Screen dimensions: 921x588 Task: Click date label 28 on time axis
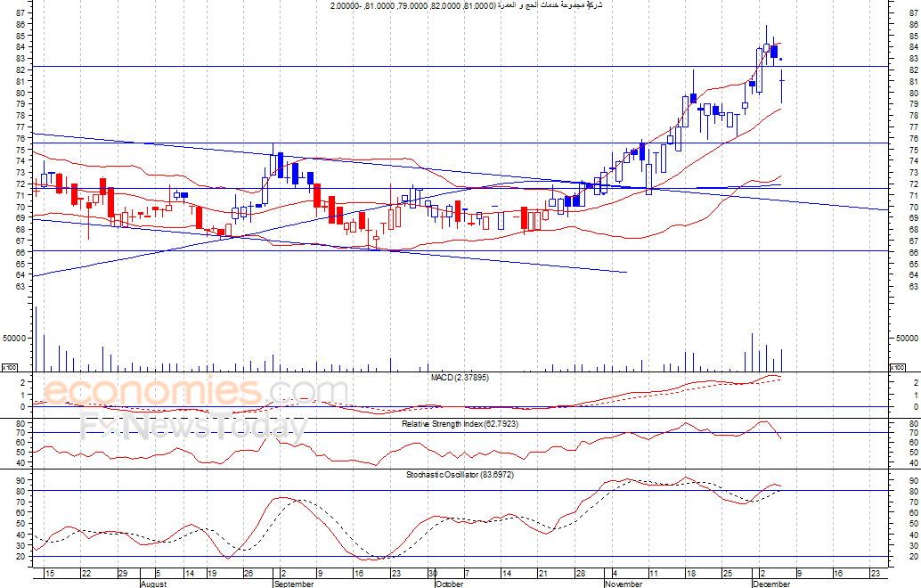tap(580, 574)
